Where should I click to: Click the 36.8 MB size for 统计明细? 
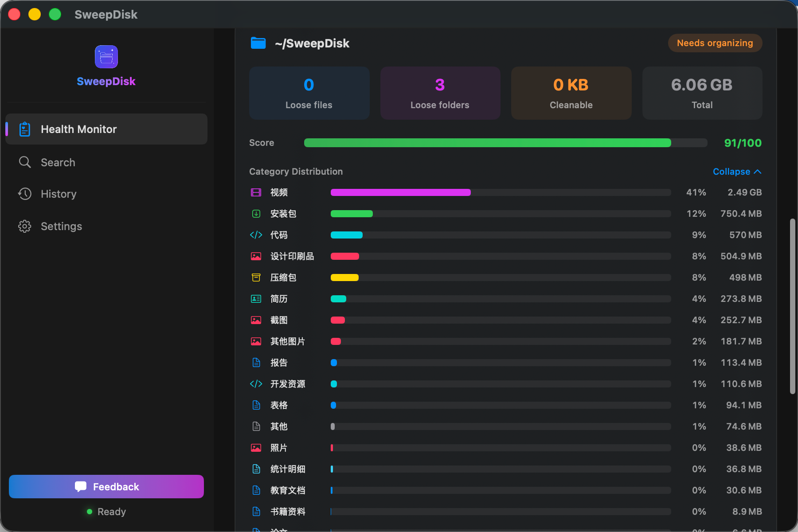click(743, 469)
